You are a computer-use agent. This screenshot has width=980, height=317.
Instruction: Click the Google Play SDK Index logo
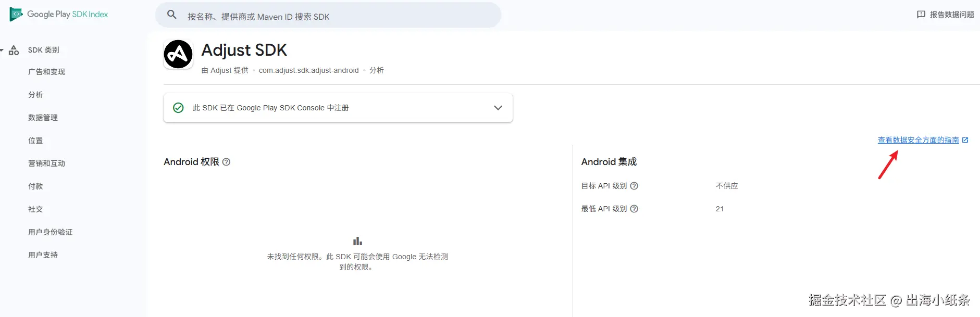59,14
